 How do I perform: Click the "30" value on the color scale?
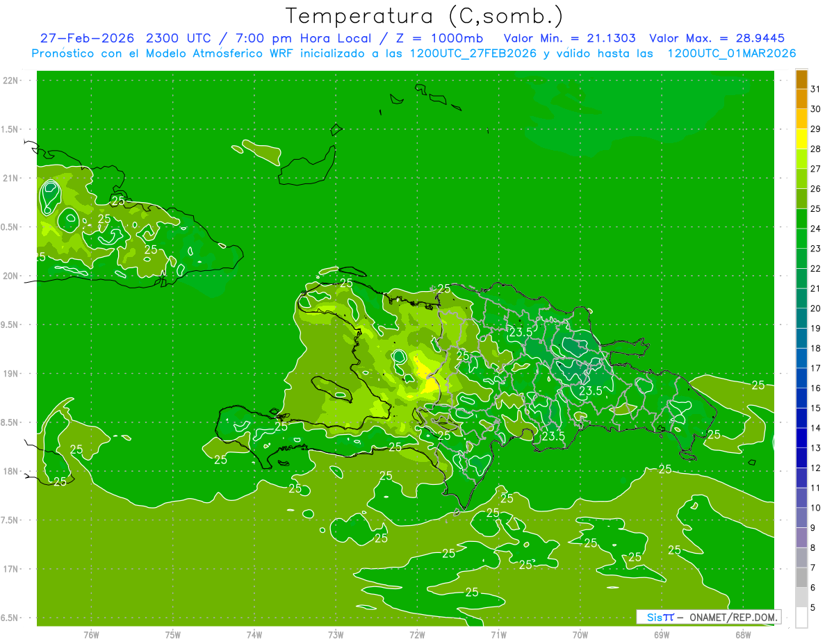click(816, 109)
